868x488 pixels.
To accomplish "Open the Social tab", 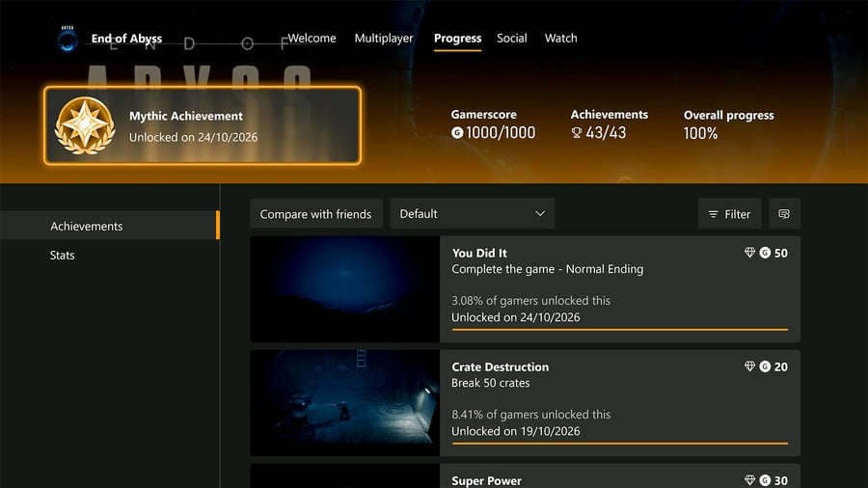I will click(x=511, y=39).
